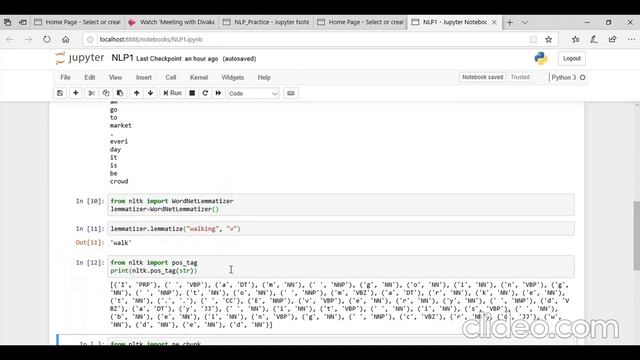Add page to favorites with star
Viewport: 640px width, 360px height.
tap(549, 40)
